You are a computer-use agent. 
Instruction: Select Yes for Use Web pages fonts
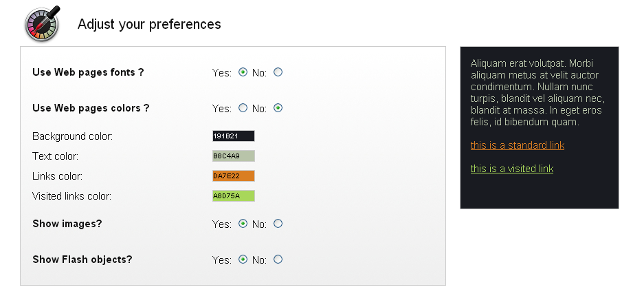[x=243, y=72]
